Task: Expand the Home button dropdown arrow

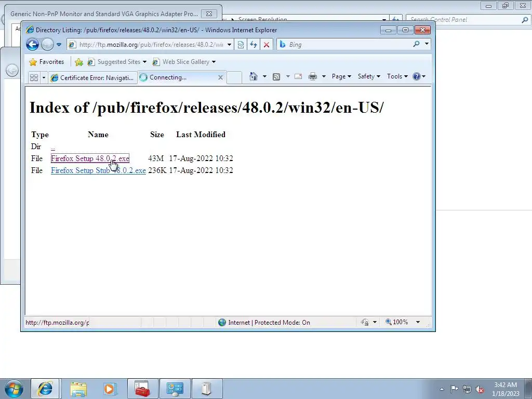Action: [x=264, y=76]
